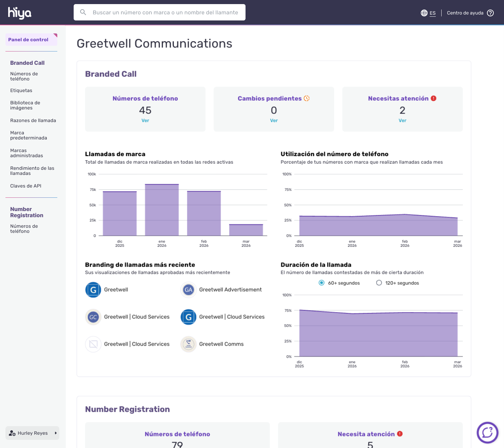Open help center question mark icon

pyautogui.click(x=490, y=13)
